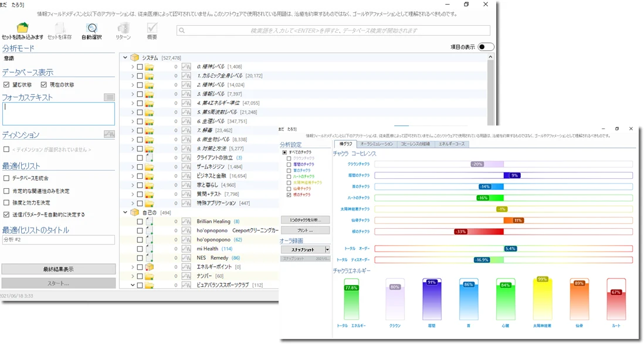Click inside the フォーカステキスト text box

[58, 114]
